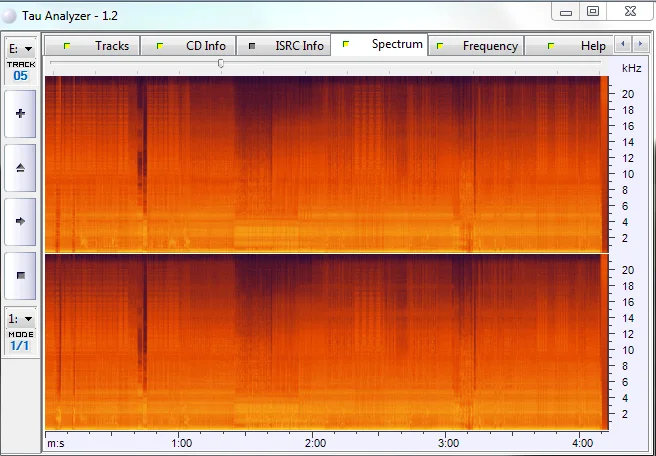Click the 1:00 time axis marker

[x=182, y=443]
